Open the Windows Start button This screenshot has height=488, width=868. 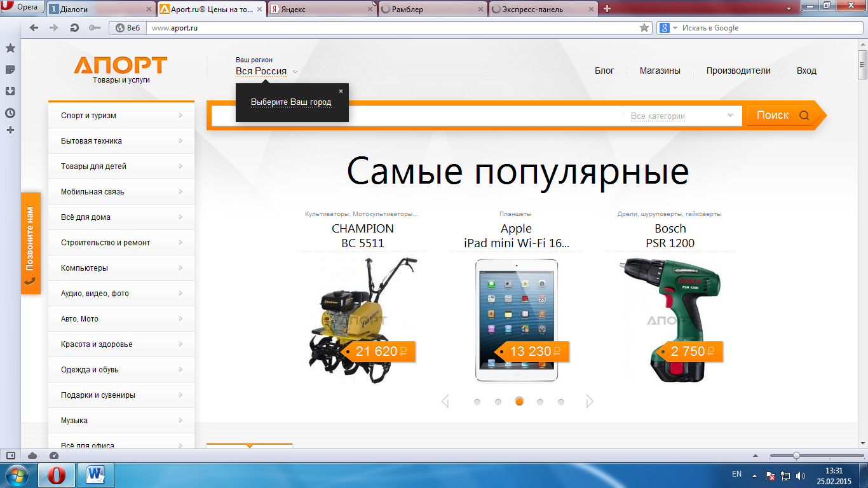pyautogui.click(x=17, y=475)
